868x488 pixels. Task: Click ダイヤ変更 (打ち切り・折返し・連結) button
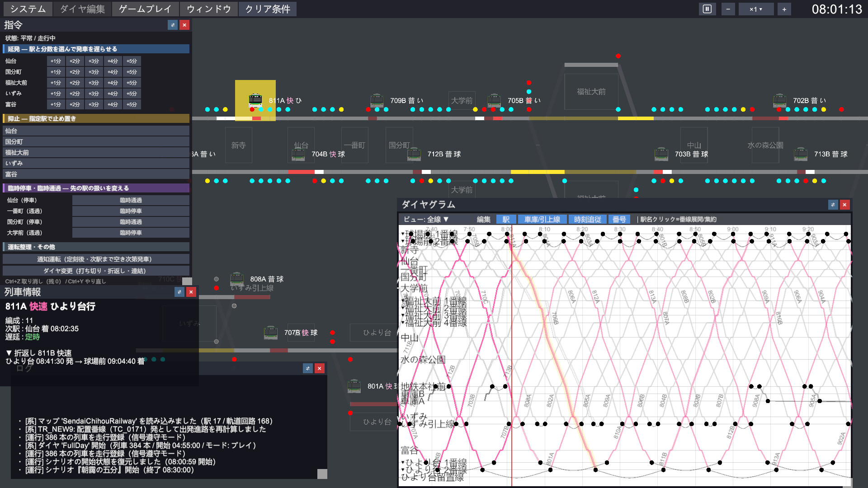(x=96, y=271)
